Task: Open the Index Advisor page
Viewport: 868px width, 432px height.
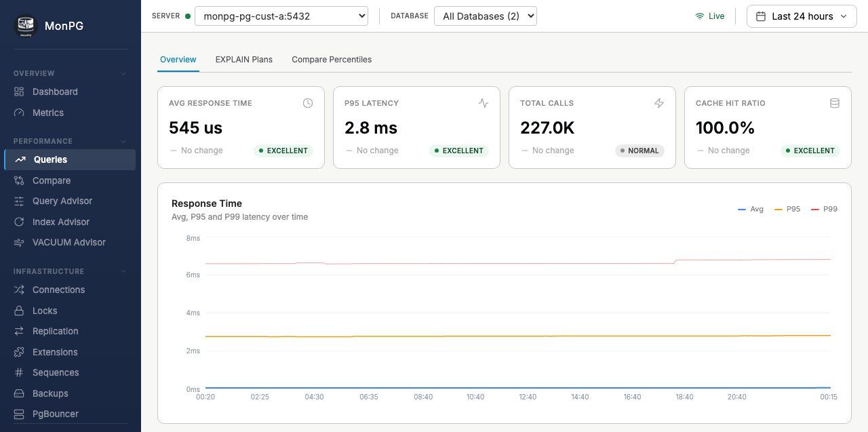Action: 70,222
